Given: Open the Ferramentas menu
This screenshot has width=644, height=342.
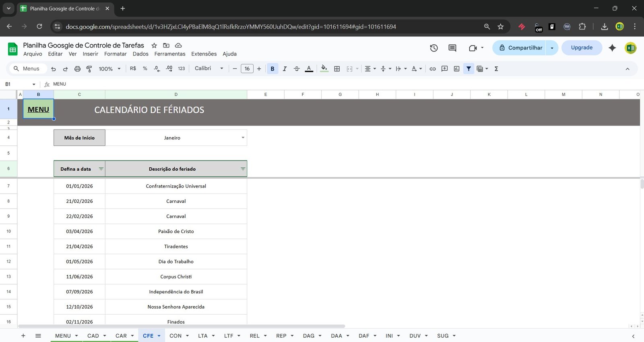Looking at the screenshot, I should 169,54.
